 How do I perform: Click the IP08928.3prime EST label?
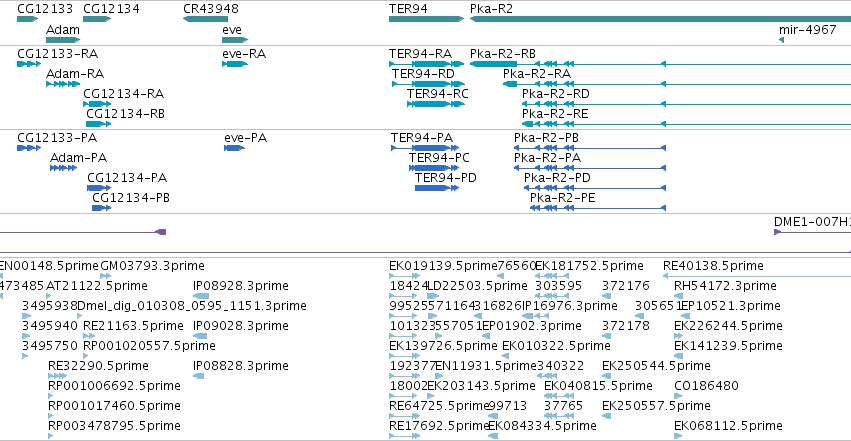(x=240, y=286)
